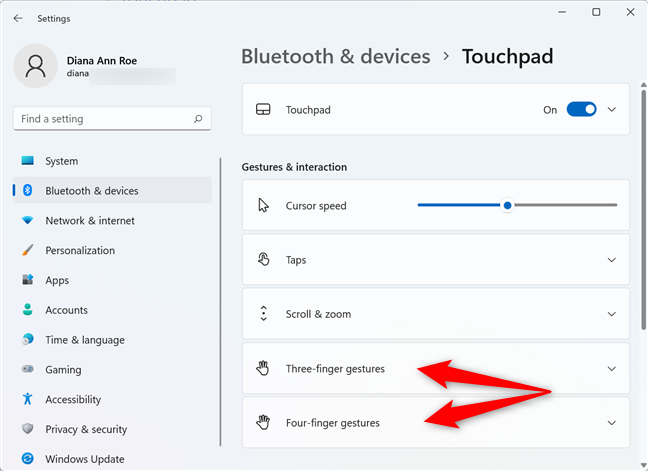
Task: Click the Scroll & zoom arrows icon
Action: [263, 314]
